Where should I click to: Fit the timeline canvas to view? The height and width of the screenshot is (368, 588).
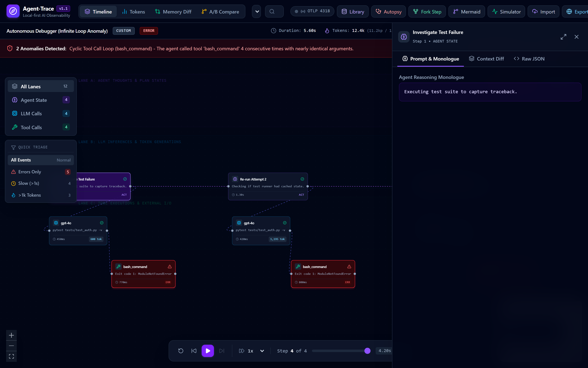(x=11, y=356)
